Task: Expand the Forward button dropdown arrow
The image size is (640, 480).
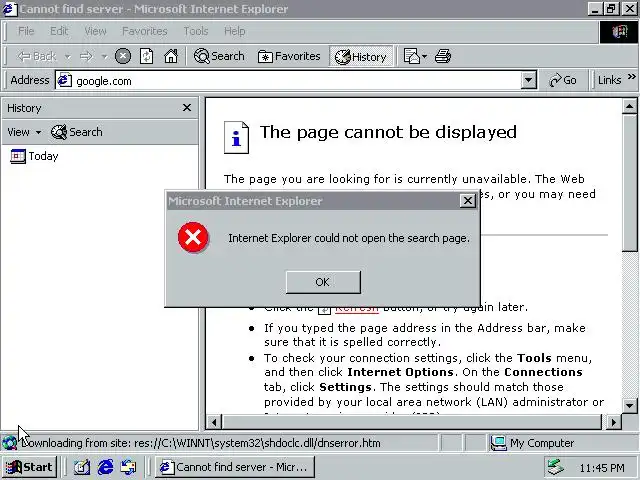Action: (x=104, y=56)
